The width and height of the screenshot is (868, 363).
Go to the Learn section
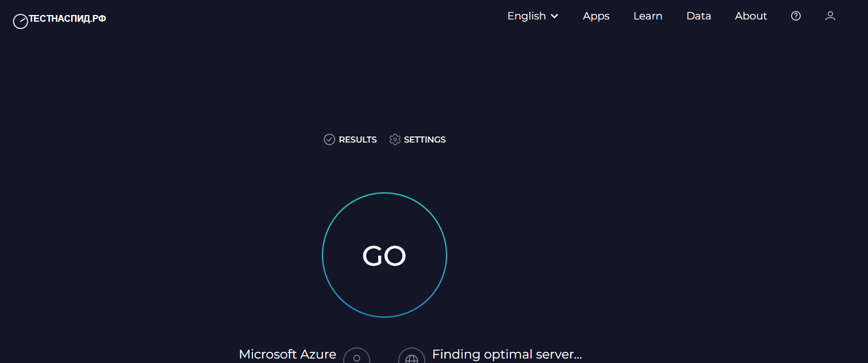tap(648, 16)
